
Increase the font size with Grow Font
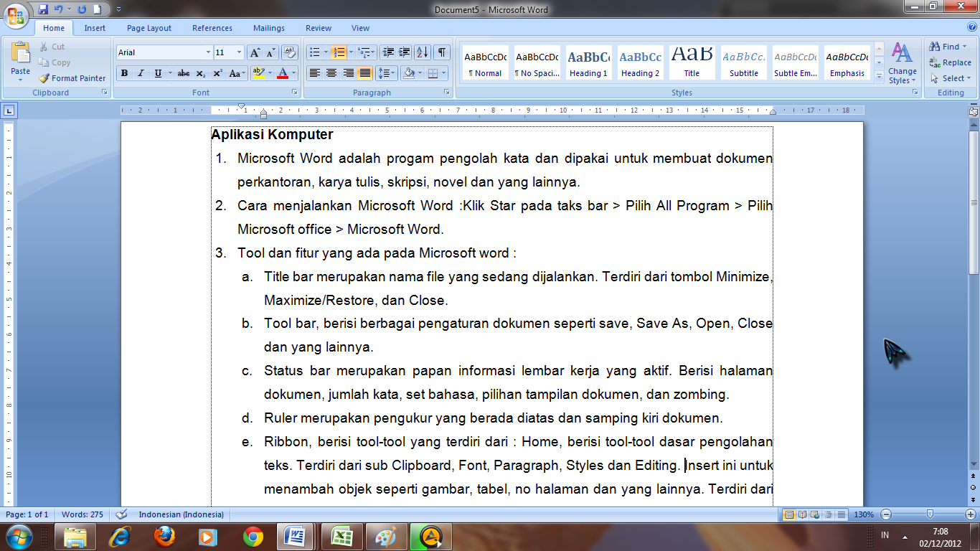pos(255,52)
